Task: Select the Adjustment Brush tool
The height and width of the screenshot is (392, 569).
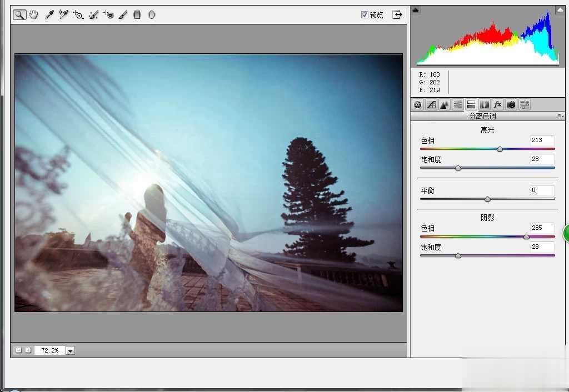Action: coord(123,15)
